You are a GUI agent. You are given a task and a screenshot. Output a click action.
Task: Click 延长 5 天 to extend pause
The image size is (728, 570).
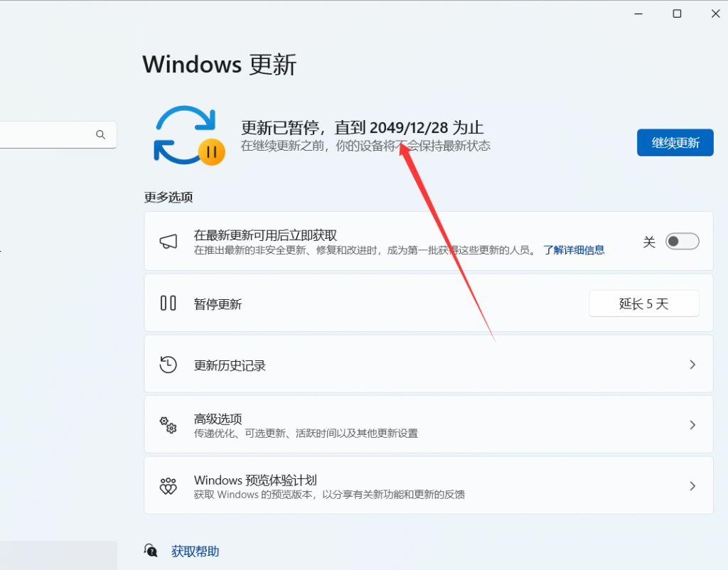[x=643, y=303]
